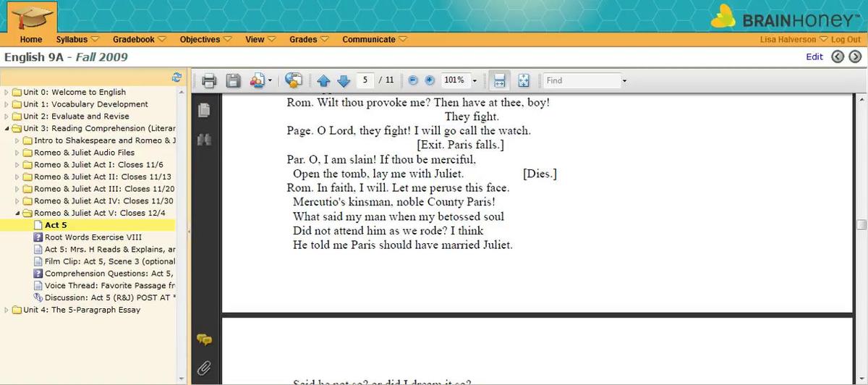
Task: Open the comments panel icon
Action: (x=204, y=339)
